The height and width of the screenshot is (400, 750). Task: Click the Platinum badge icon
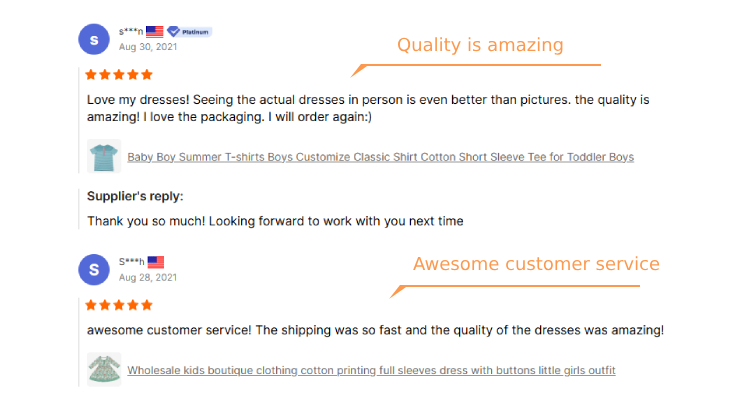189,32
